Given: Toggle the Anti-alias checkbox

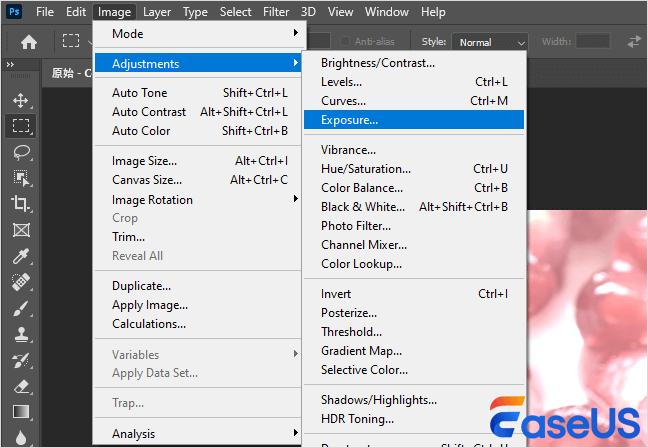Looking at the screenshot, I should click(x=346, y=42).
